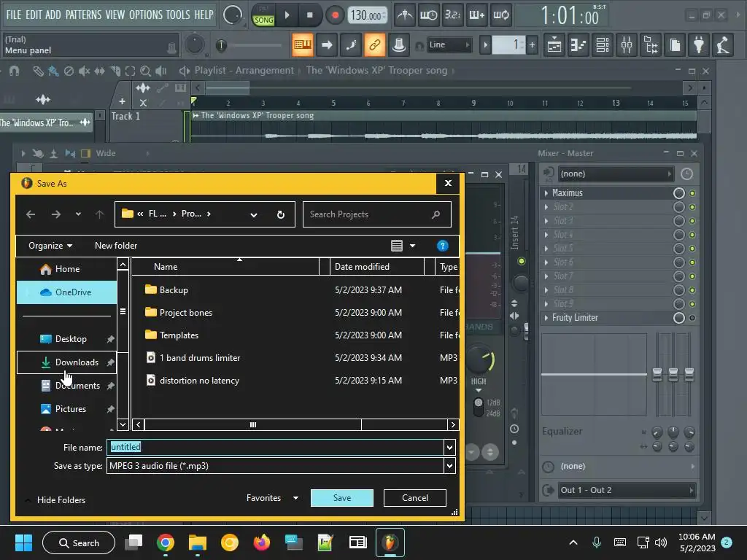Select Downloads in the navigation pane
Viewport: 747px width, 560px height.
66,362
